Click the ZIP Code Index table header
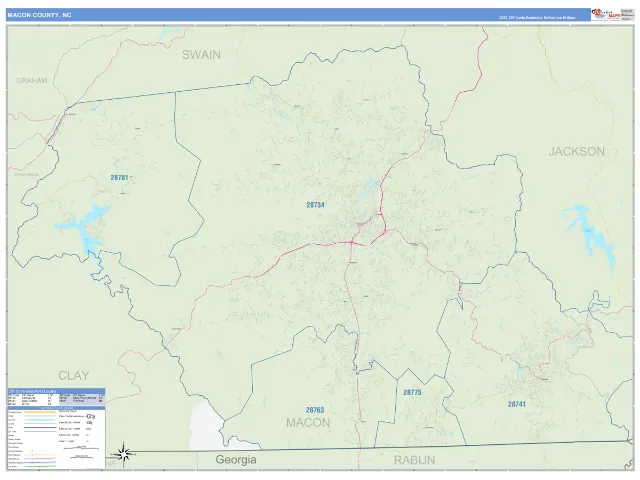Screen dimensions: 640x480 tap(56, 391)
